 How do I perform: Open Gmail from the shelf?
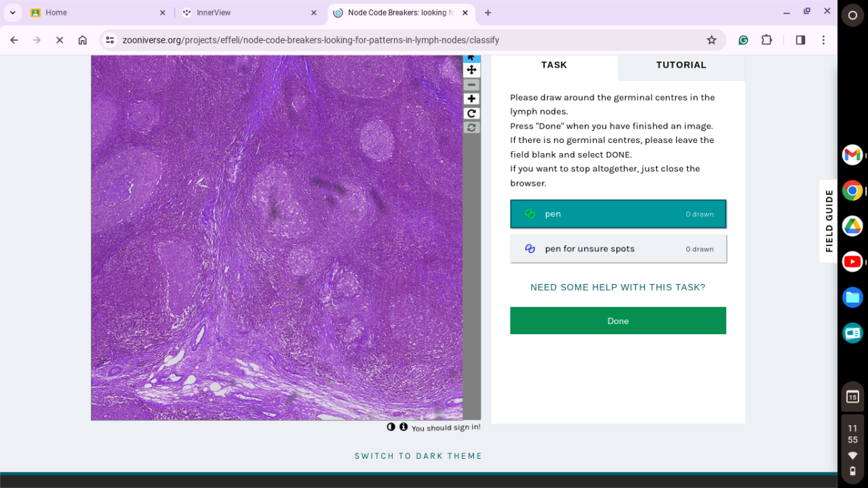tap(852, 155)
